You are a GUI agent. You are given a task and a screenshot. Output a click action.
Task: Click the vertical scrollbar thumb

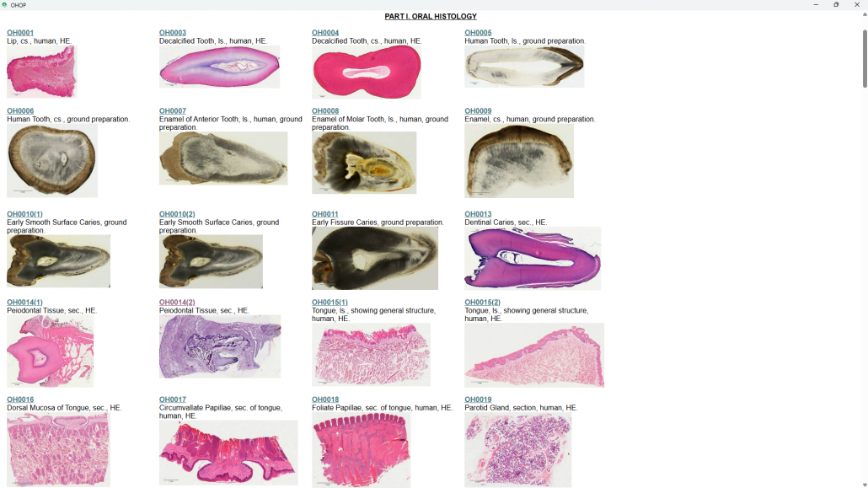(865, 59)
